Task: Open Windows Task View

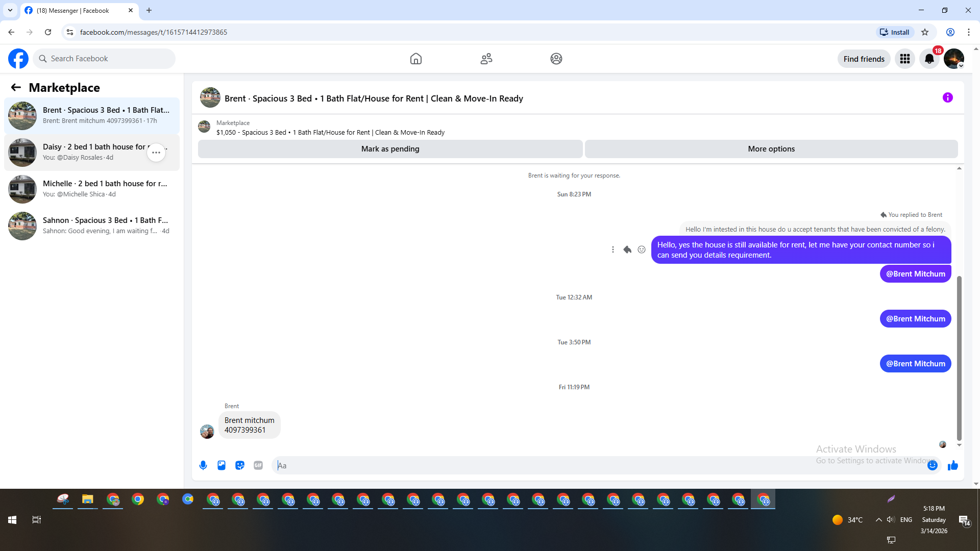Action: coord(37,520)
